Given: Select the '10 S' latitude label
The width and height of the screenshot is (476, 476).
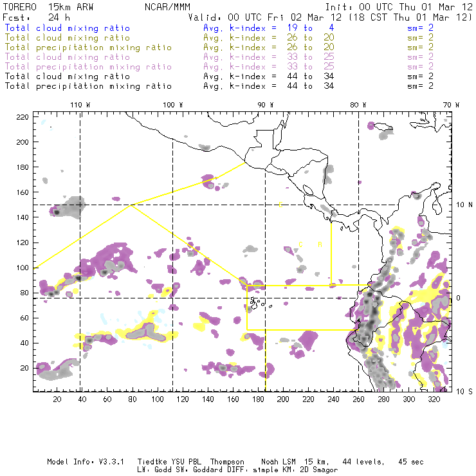Looking at the screenshot, I should pyautogui.click(x=464, y=392).
